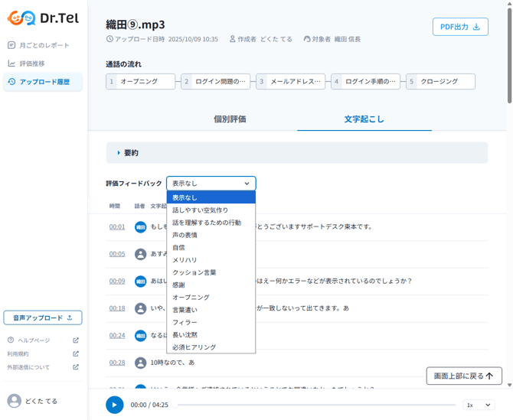
Task: Select call flow step 3 メールアドレス…
Action: click(x=290, y=81)
